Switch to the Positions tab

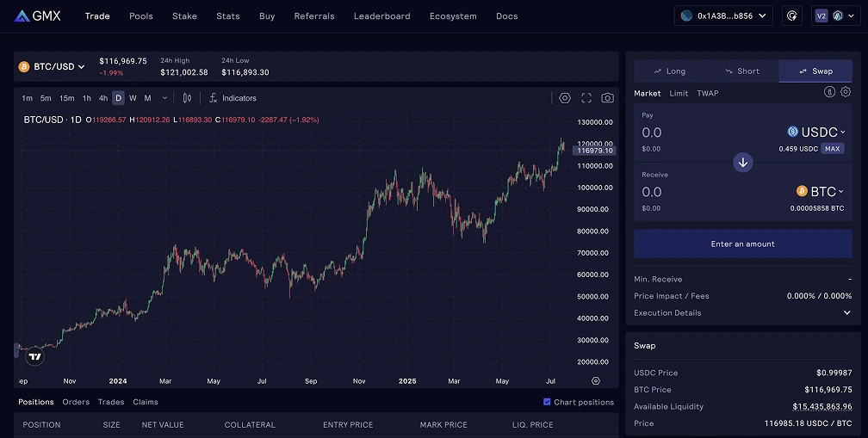click(x=36, y=402)
